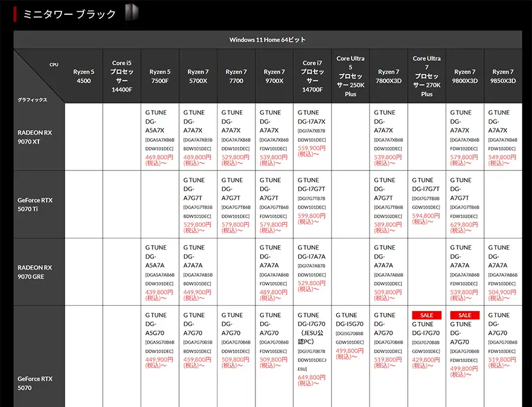Open DG-I7A7A model priced 529,800円
This screenshot has height=407, width=532.
(312, 268)
